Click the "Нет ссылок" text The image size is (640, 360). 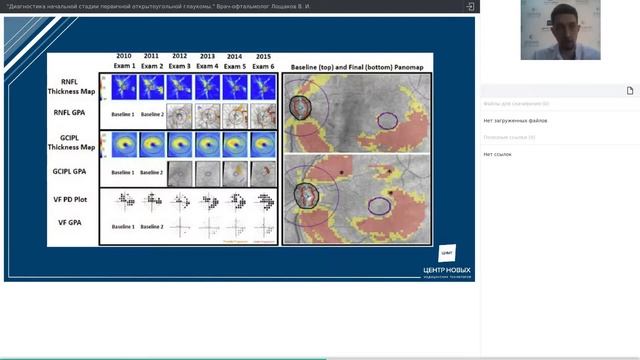point(497,154)
